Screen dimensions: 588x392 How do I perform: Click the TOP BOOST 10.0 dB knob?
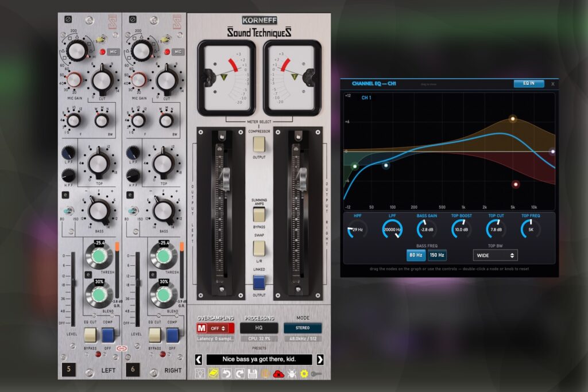pos(461,229)
